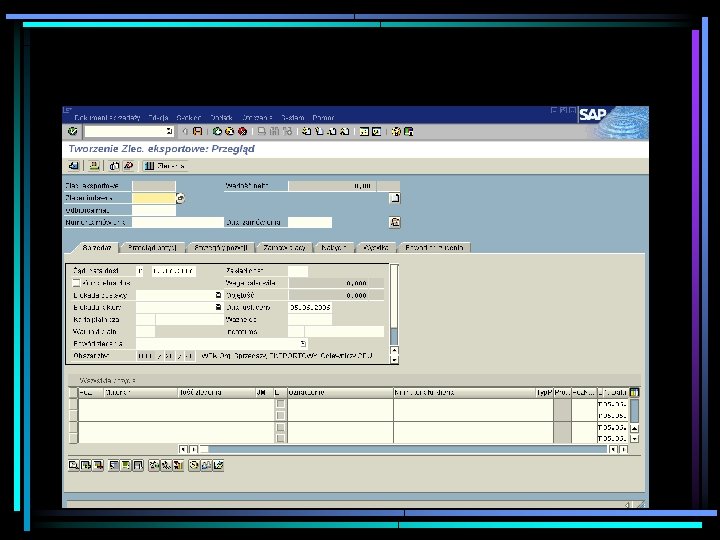Viewport: 720px width, 540px height.
Task: Click the red Cancel icon
Action: click(x=242, y=131)
